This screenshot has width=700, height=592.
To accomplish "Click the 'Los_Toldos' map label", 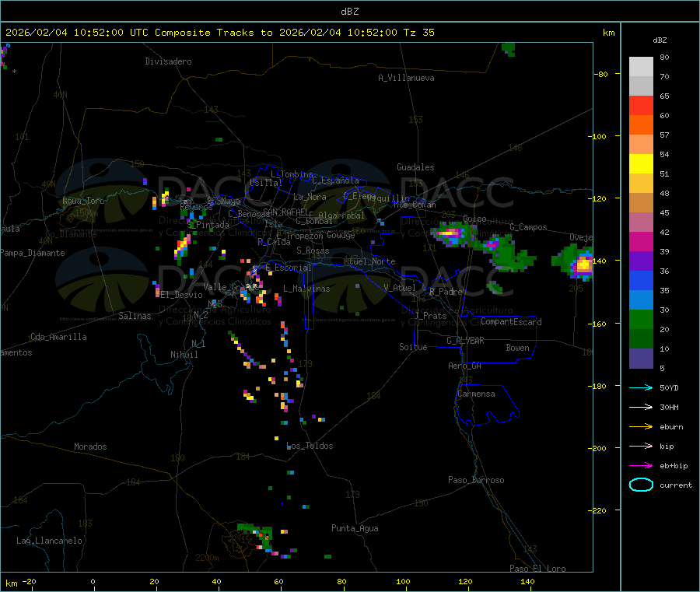I will (x=310, y=446).
